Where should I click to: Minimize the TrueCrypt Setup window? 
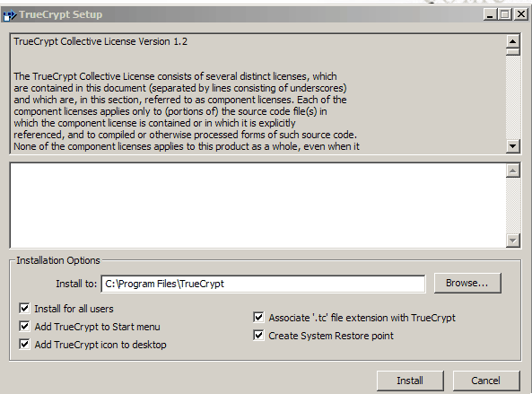click(x=490, y=14)
